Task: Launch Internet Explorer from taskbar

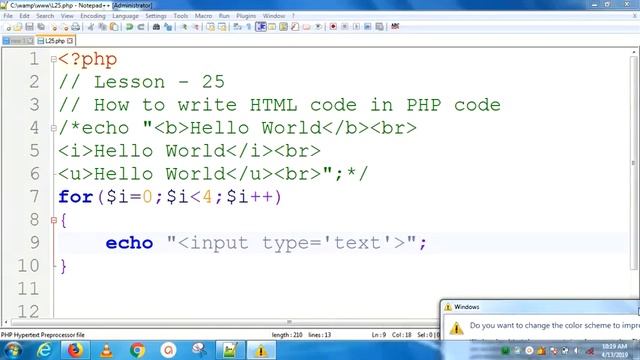Action: click(44, 350)
